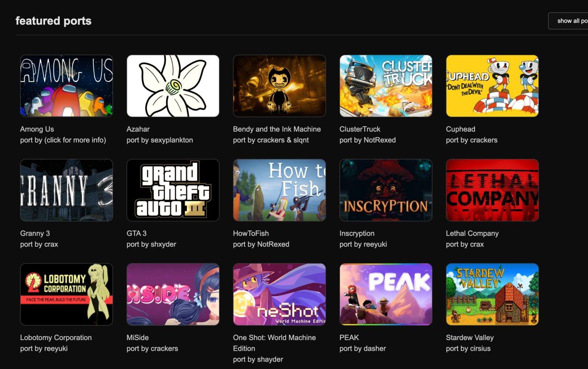Click the Lobotomy Corporation title text
The height and width of the screenshot is (369, 588).
click(x=56, y=337)
